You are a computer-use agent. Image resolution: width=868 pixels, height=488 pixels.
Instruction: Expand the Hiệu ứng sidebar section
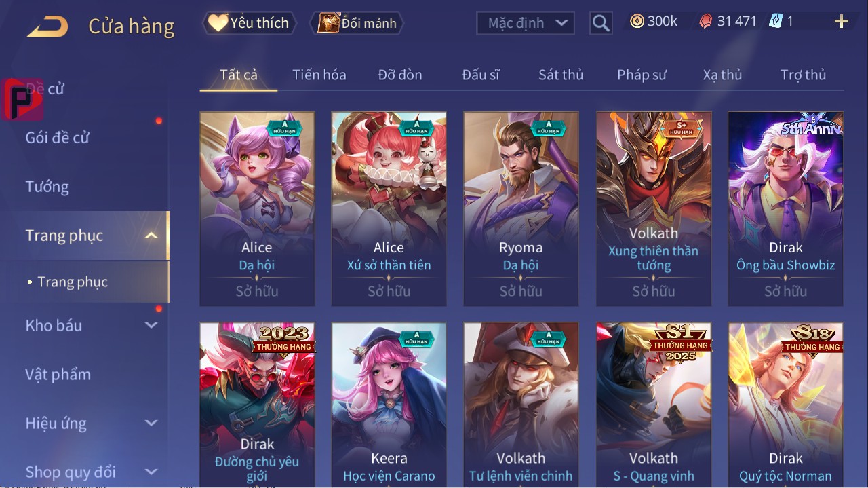(x=151, y=423)
